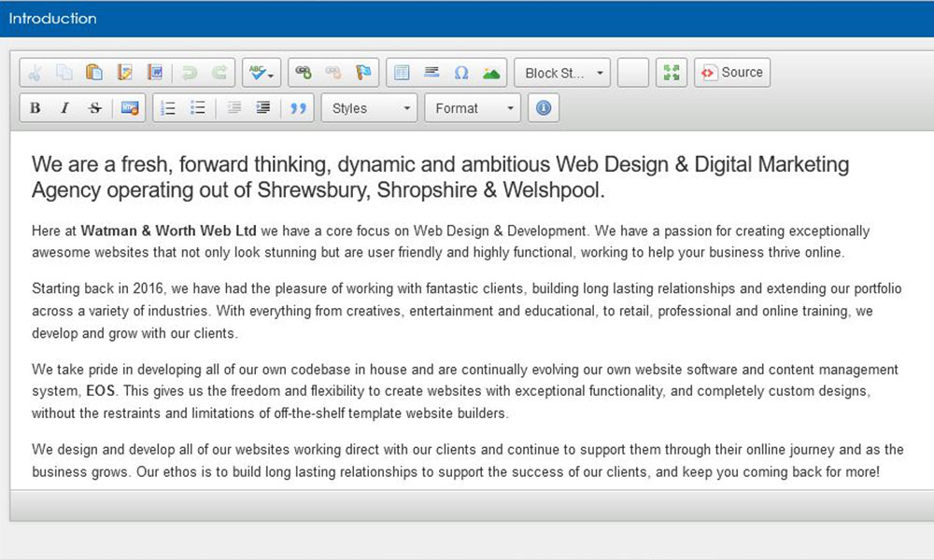Click the Source button

[732, 73]
